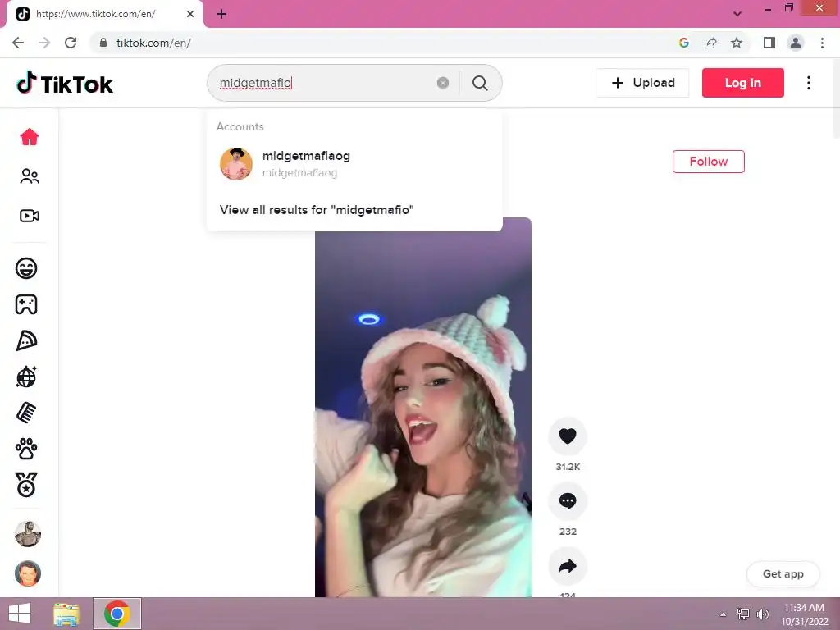Viewport: 840px width, 630px height.
Task: Select the Food pizza slice category icon
Action: coord(26,340)
